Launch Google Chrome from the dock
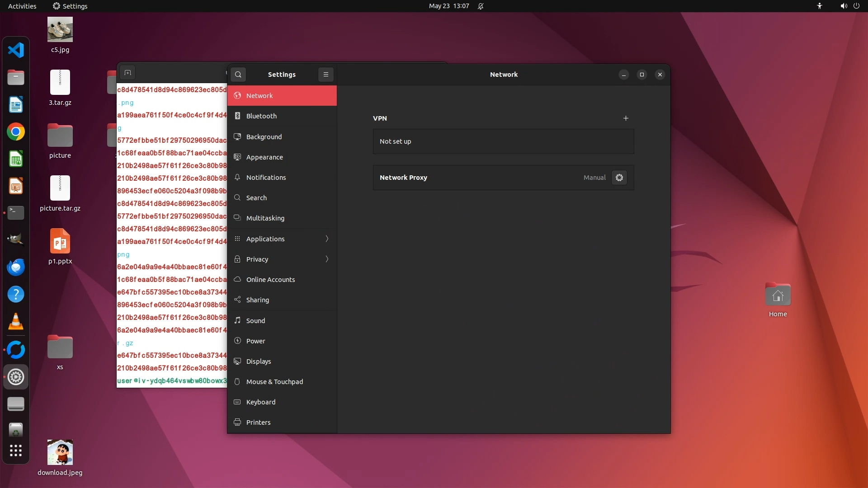 [16, 132]
